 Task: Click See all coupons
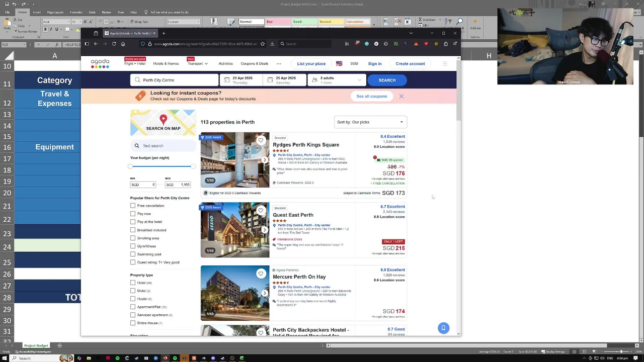372,96
